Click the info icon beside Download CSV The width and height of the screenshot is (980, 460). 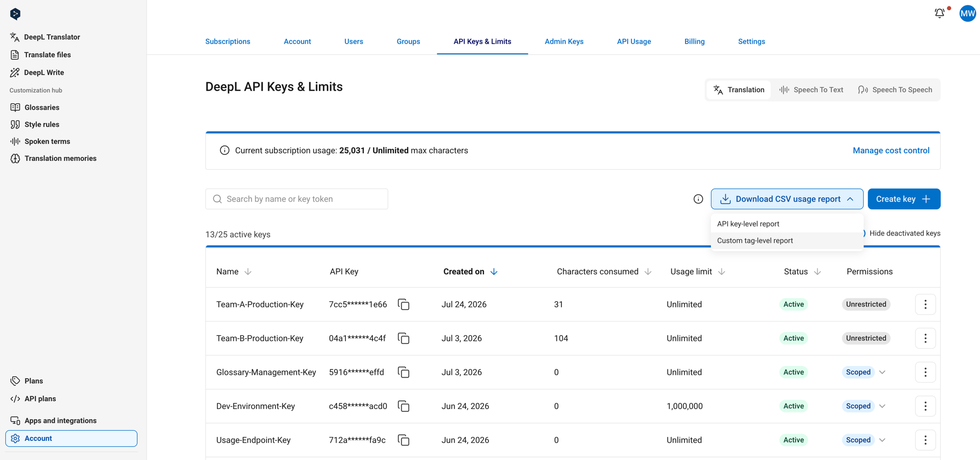pos(698,199)
